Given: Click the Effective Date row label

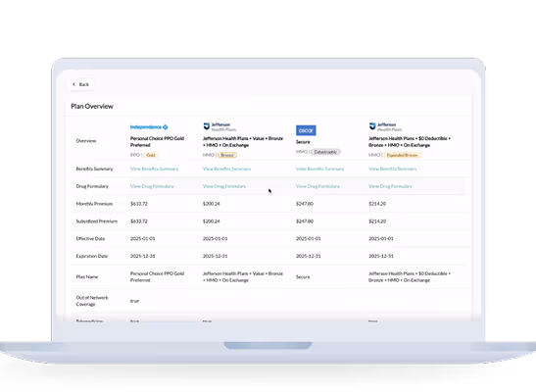Looking at the screenshot, I should click(90, 238).
